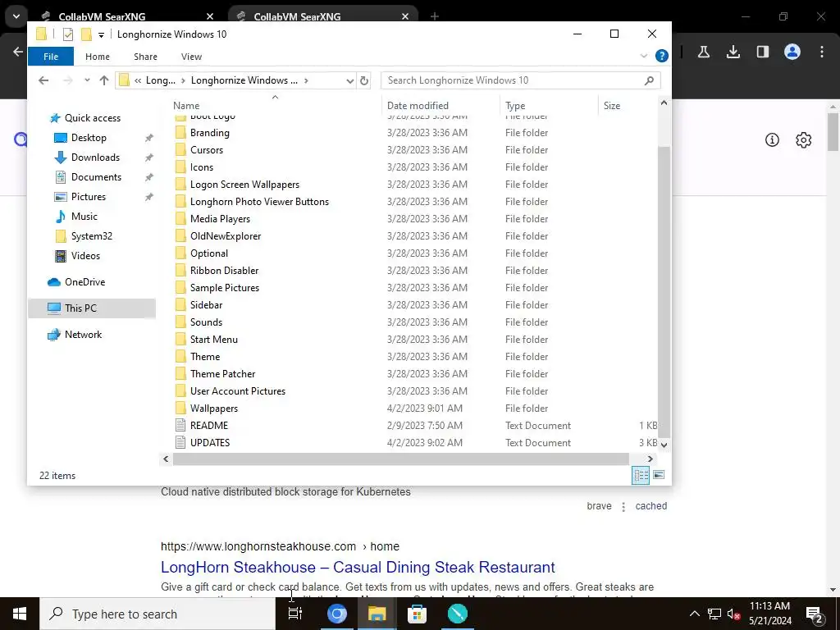Go up one folder level
This screenshot has width=840, height=630.
pyautogui.click(x=104, y=80)
